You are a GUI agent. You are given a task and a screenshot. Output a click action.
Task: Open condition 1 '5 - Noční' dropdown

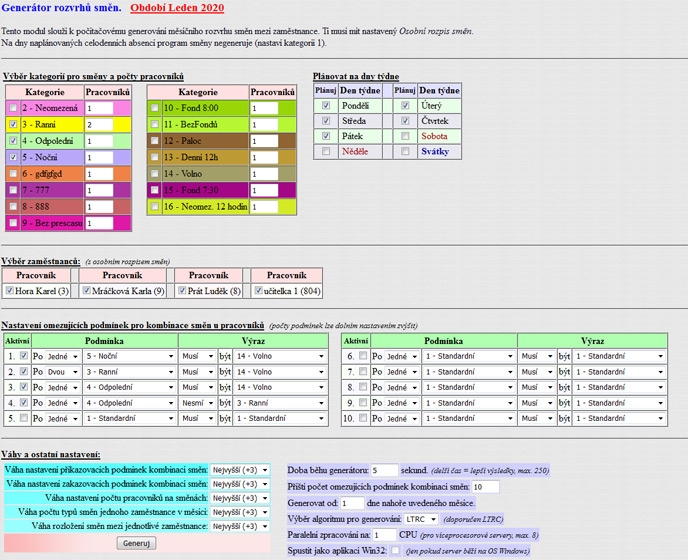[x=130, y=356]
